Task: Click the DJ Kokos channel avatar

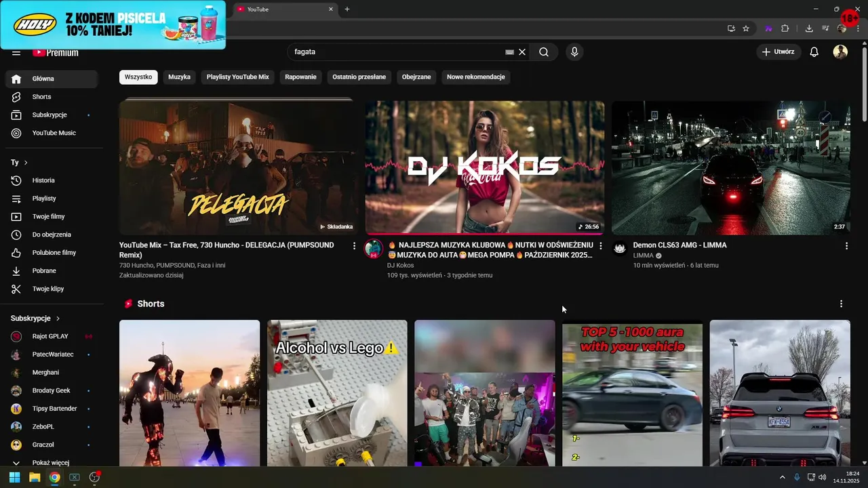Action: [x=374, y=249]
